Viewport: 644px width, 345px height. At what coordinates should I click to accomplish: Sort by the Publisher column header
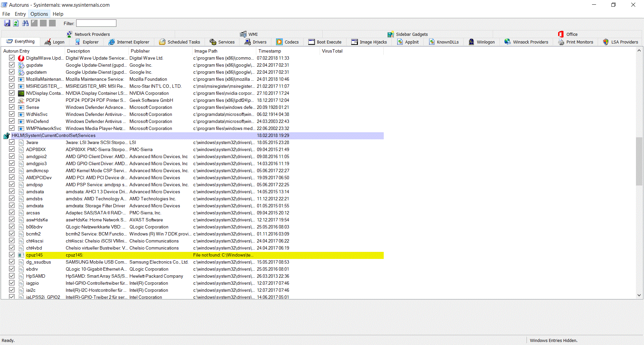coord(160,51)
